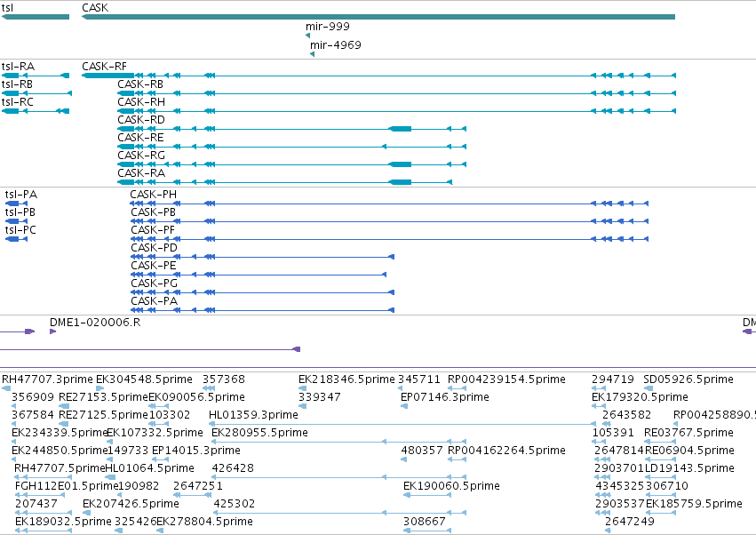Viewport: 756px width, 535px height.
Task: Select the CASK-PE protein feature
Action: click(259, 275)
